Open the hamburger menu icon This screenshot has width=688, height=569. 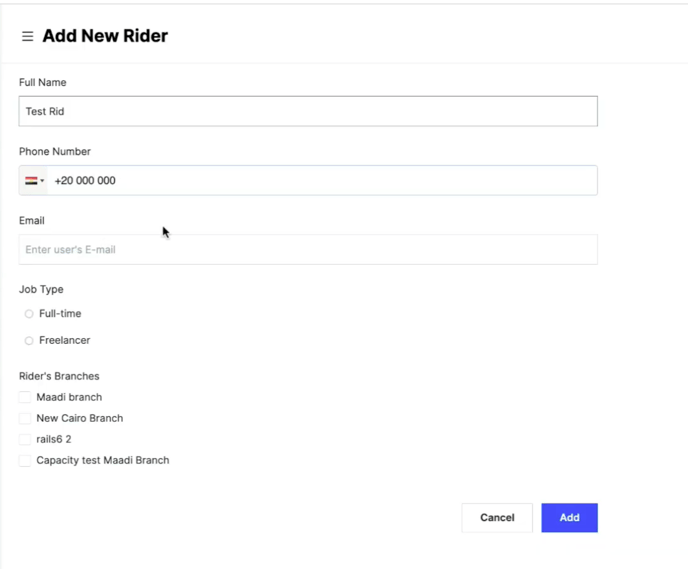[x=28, y=36]
